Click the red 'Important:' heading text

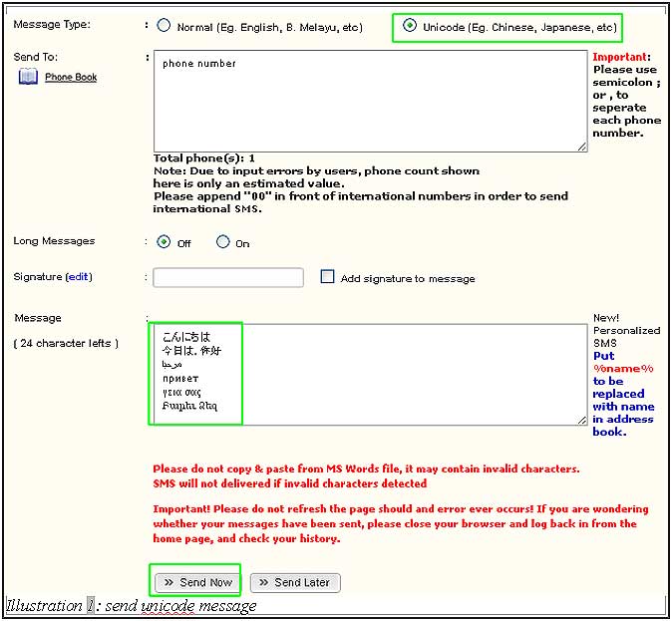point(621,57)
